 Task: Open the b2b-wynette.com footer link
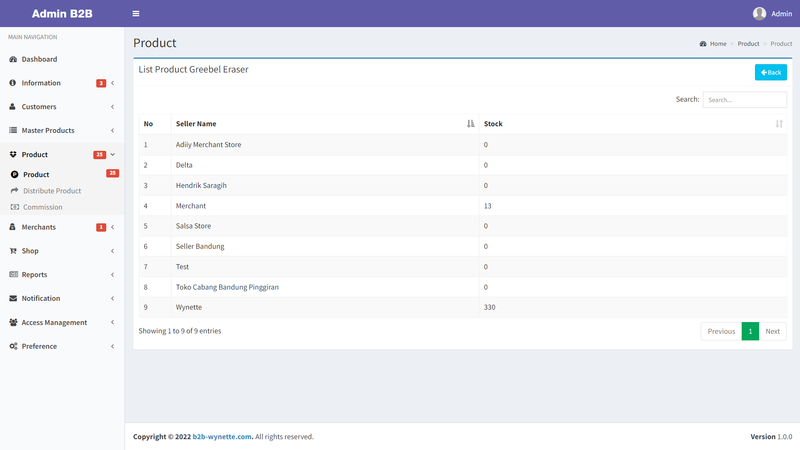click(x=222, y=437)
